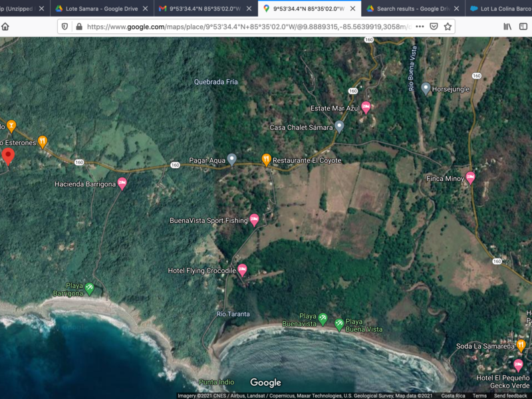This screenshot has width=532, height=399.
Task: Click the Playa Buena Vista beach marker
Action: pos(339,325)
